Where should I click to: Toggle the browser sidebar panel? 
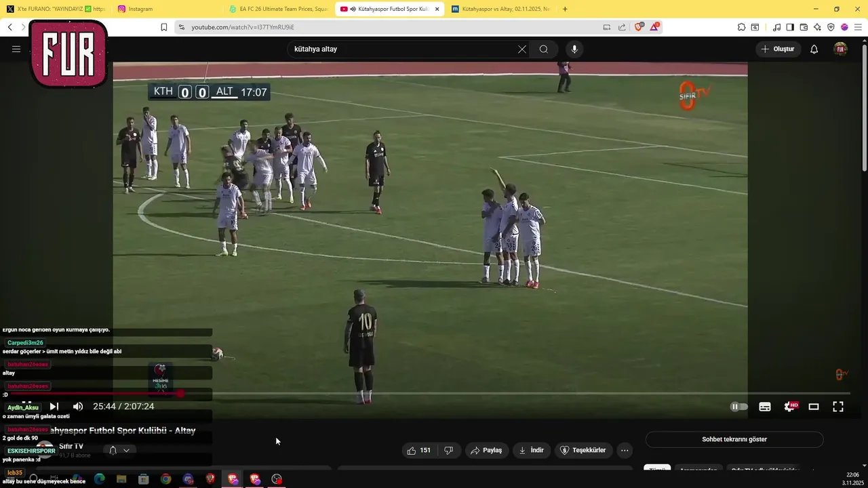790,27
